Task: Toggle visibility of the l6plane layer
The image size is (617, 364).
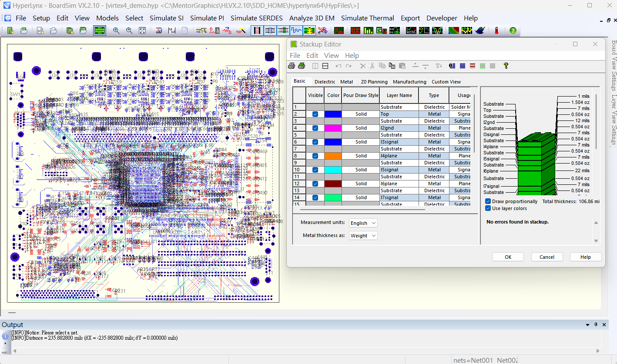Action: click(x=315, y=184)
